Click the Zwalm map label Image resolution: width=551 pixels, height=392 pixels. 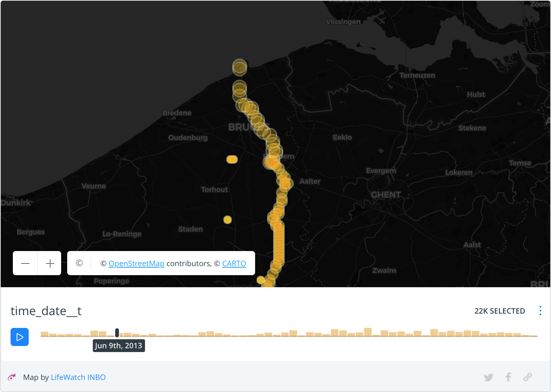(x=384, y=270)
